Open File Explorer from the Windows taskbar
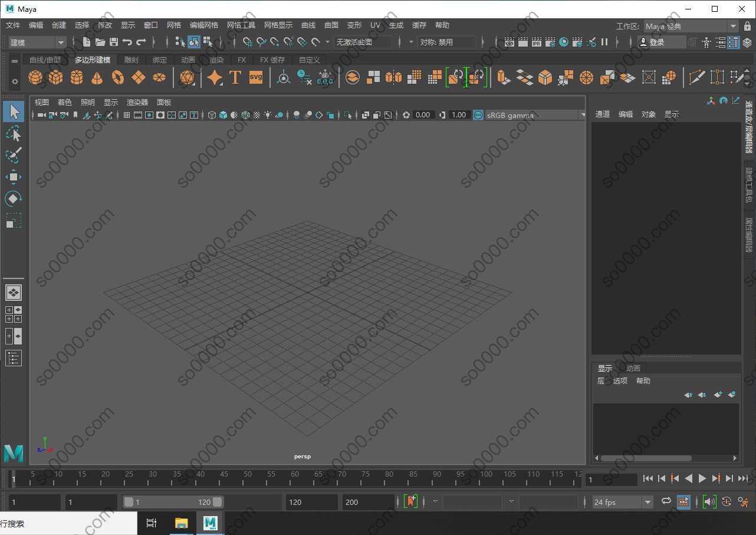Viewport: 756px width, 535px height. coord(182,523)
